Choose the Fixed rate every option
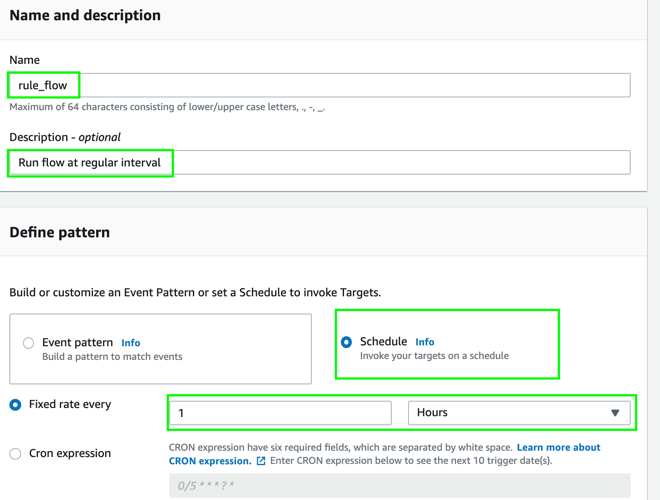Screen dimensions: 660x500 click(x=15, y=405)
